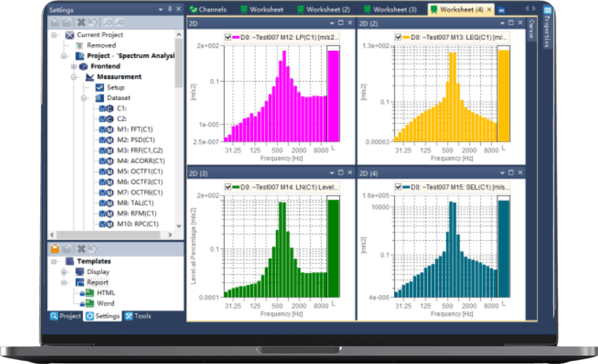Pin the Settings panel with the pushpin icon

(170, 9)
